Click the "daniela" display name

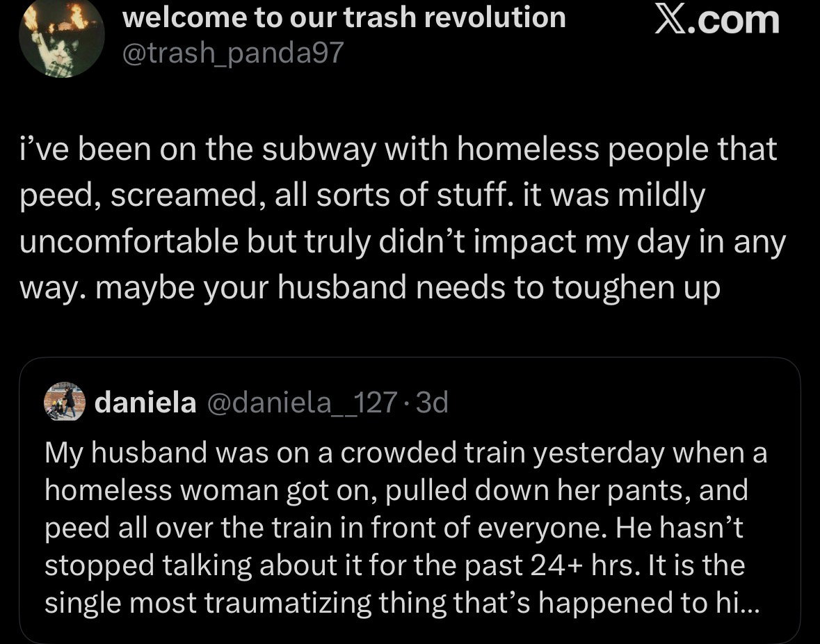tap(145, 402)
